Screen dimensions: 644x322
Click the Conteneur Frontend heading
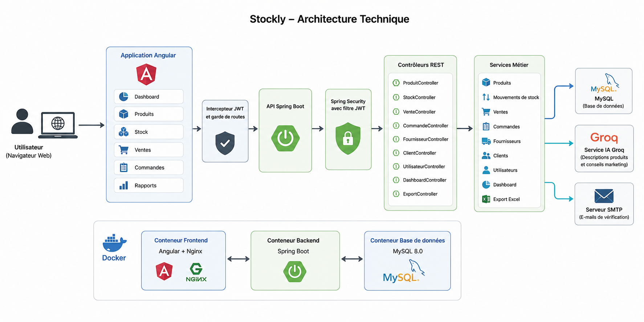pyautogui.click(x=181, y=240)
